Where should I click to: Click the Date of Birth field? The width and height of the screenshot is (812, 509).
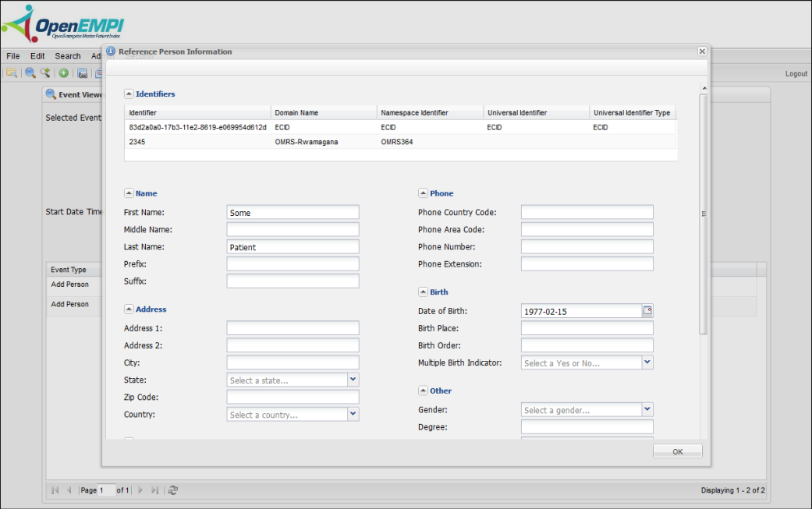[x=581, y=311]
